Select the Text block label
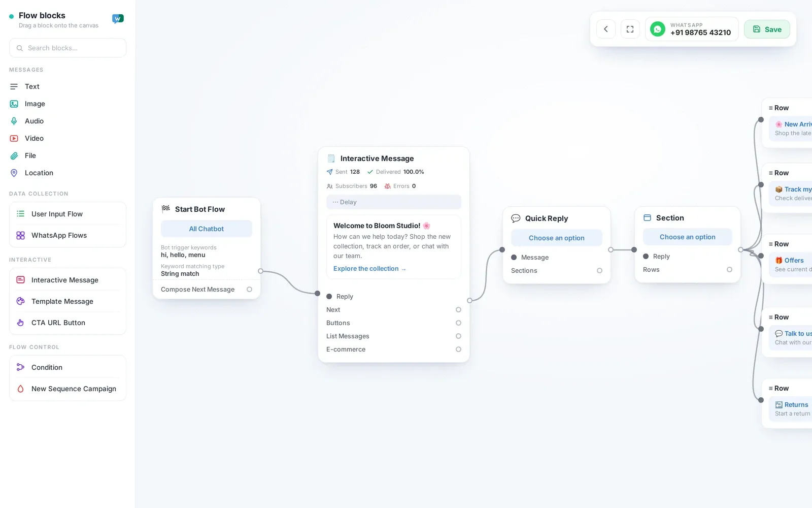 pos(32,86)
